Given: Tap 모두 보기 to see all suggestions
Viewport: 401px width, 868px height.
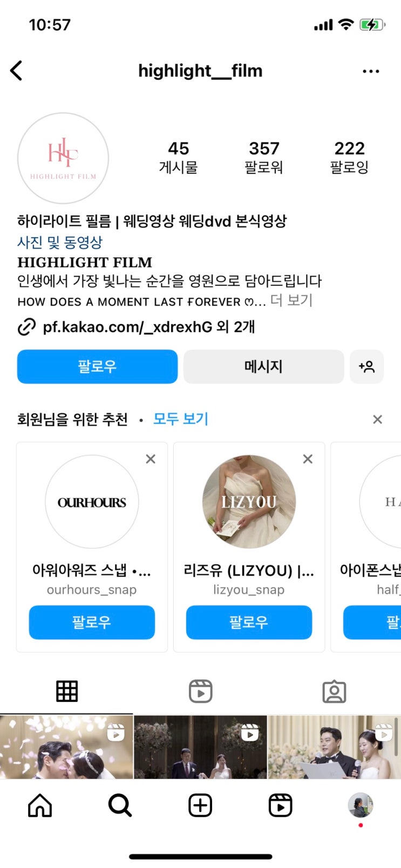Looking at the screenshot, I should (x=181, y=419).
